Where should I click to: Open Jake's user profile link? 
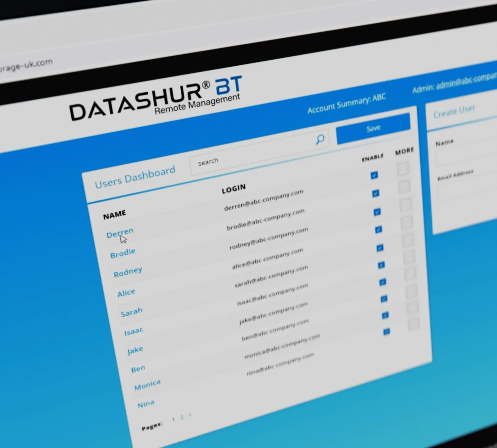pos(135,351)
